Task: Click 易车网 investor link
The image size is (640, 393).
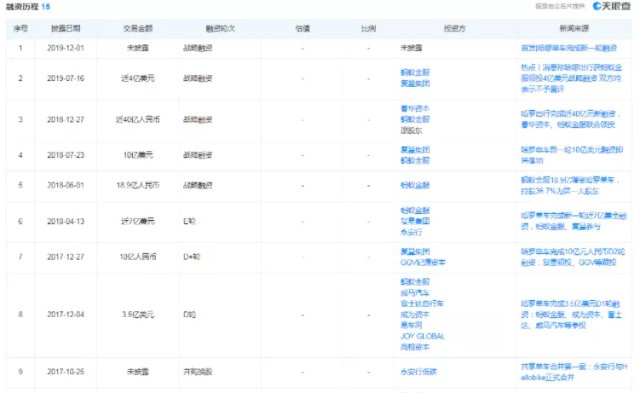Action: (x=411, y=325)
